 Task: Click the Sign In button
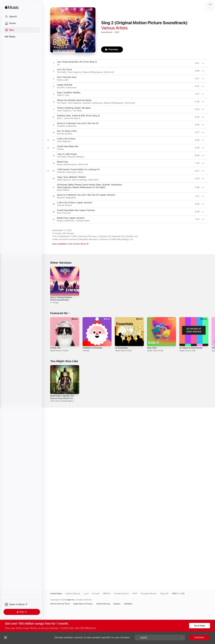tap(22, 612)
